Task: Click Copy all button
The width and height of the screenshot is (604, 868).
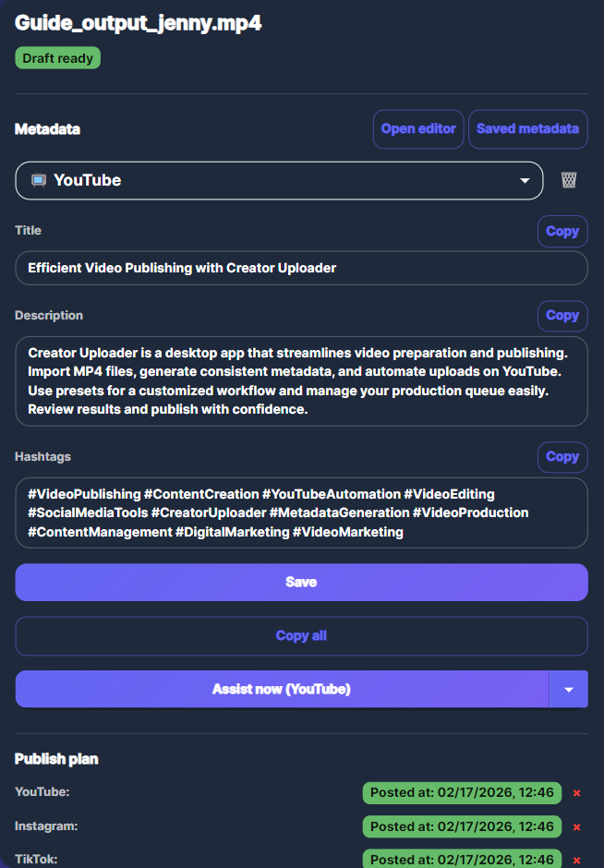Action: (301, 635)
